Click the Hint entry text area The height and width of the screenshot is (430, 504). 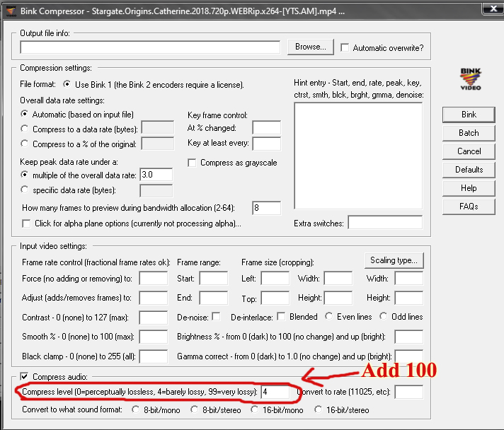coord(358,156)
